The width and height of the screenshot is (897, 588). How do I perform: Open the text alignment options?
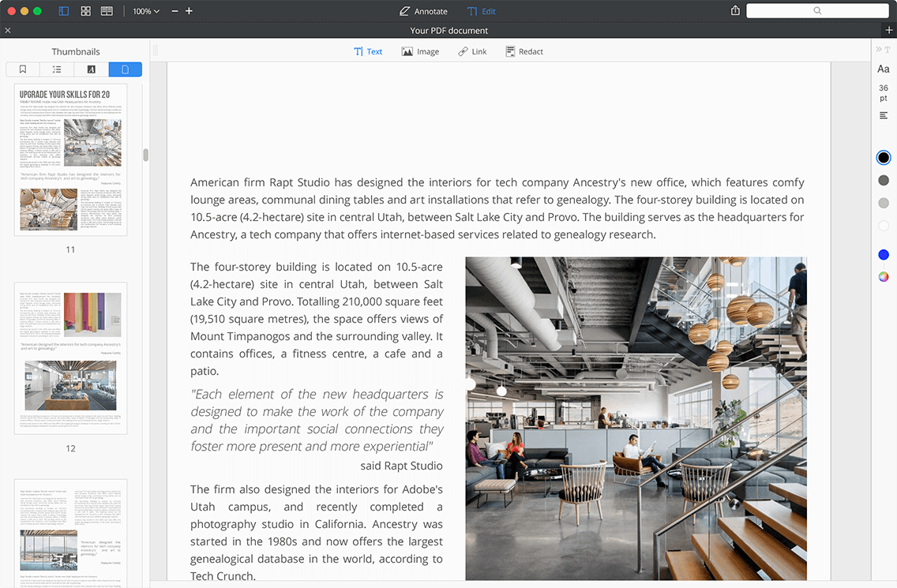point(884,115)
